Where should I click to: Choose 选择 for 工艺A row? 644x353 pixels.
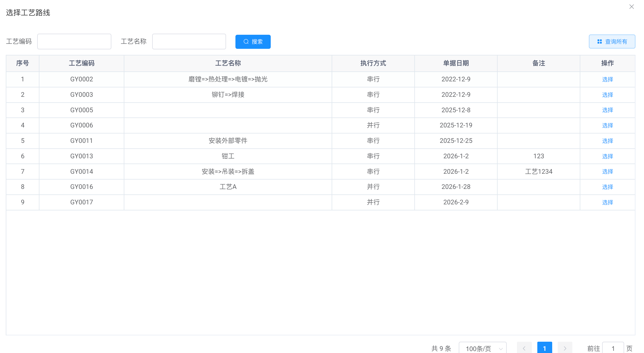pyautogui.click(x=607, y=187)
